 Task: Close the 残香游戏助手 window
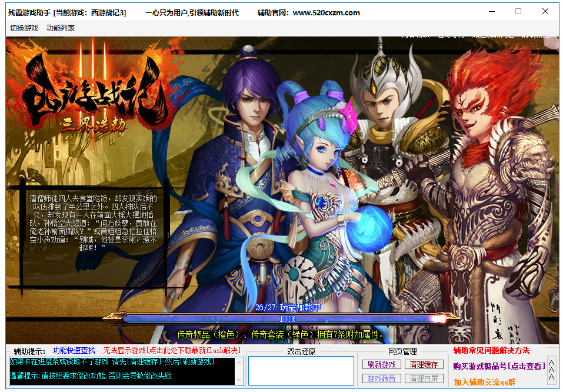pos(545,12)
